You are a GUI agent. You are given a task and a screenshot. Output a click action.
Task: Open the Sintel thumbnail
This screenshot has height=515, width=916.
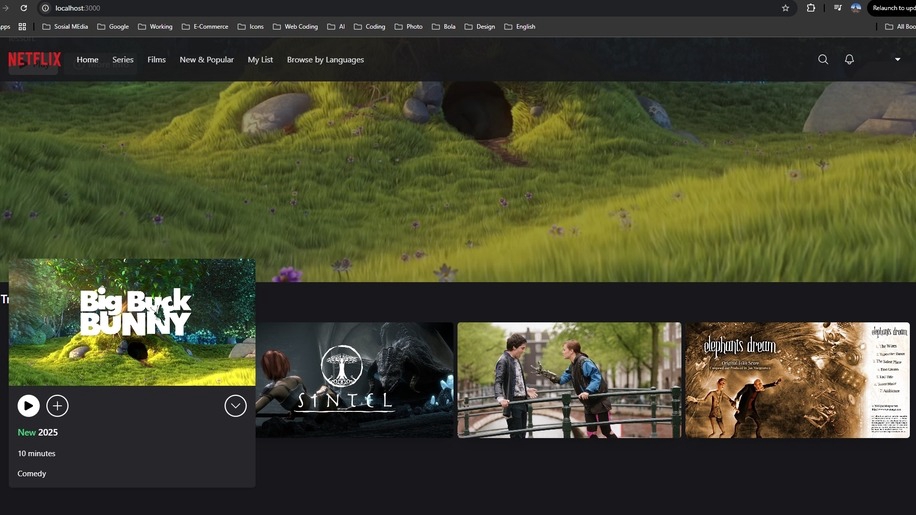click(355, 380)
